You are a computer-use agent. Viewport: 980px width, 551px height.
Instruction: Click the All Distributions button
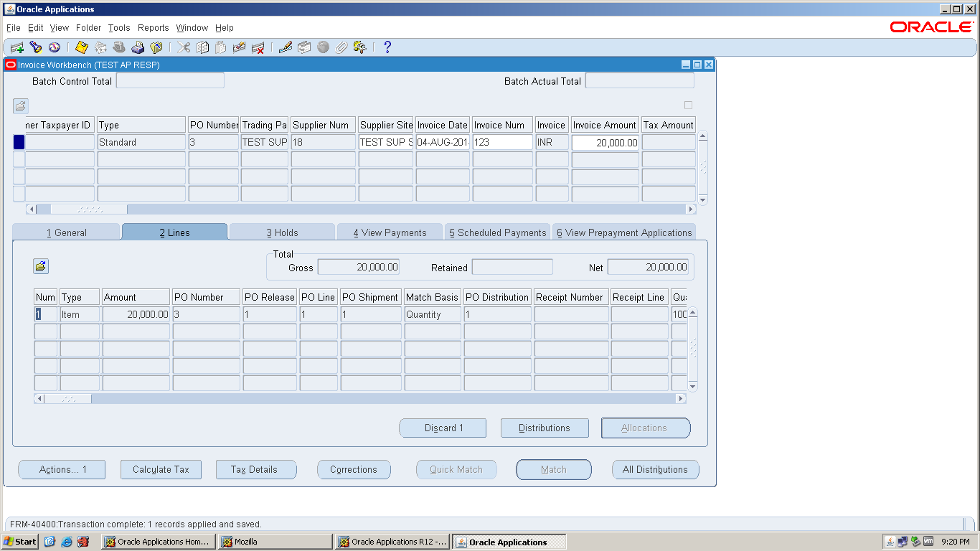655,470
